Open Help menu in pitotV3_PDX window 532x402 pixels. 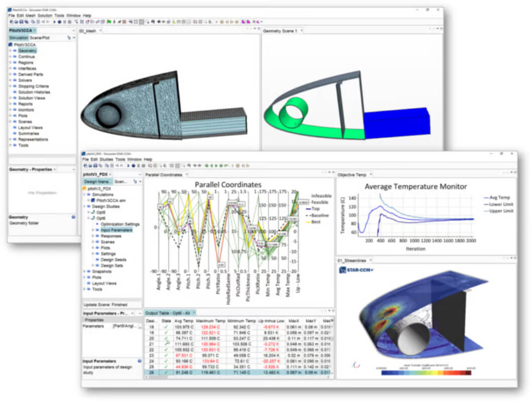pyautogui.click(x=148, y=159)
